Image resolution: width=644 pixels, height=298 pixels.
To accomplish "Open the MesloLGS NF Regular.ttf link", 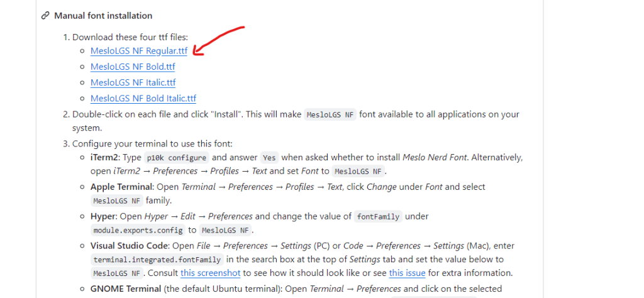I will pyautogui.click(x=139, y=51).
